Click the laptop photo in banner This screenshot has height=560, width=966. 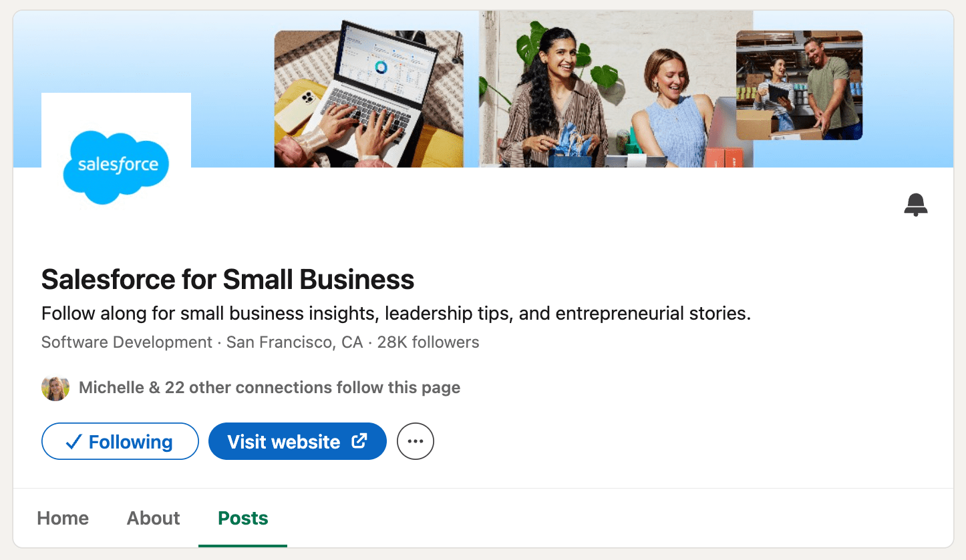tap(369, 99)
